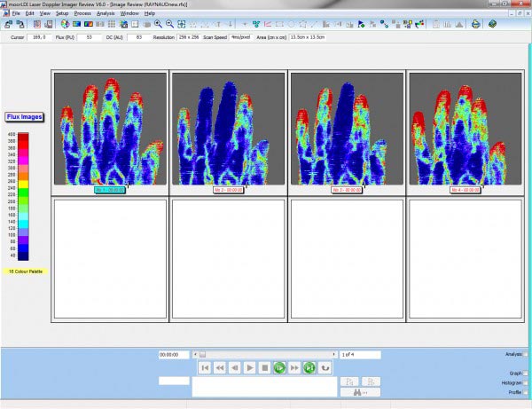
Task: Enable the Analysis checkbox
Action: click(x=525, y=354)
